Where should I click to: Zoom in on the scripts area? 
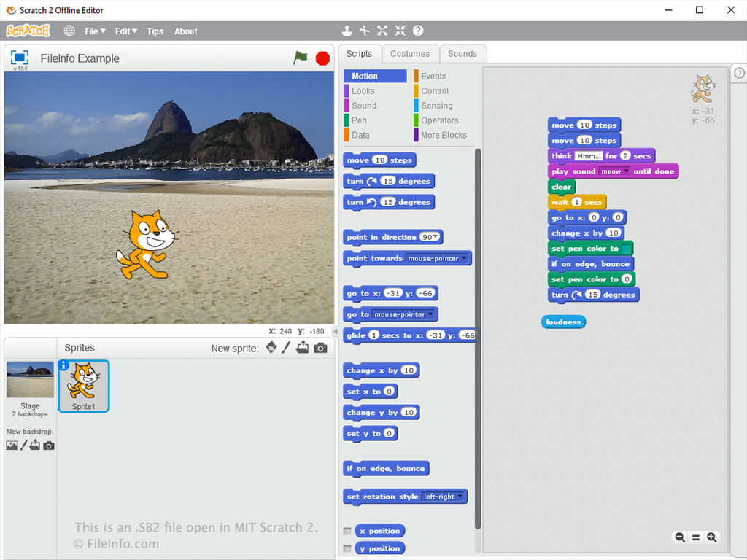coord(712,537)
